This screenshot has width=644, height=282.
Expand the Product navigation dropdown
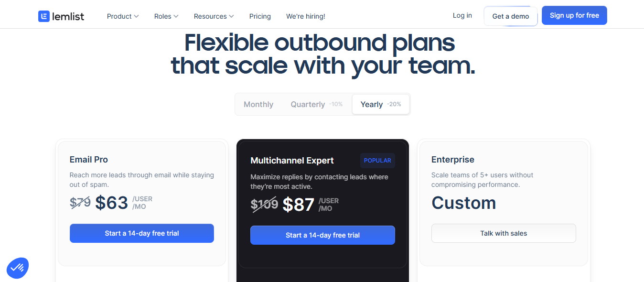(122, 16)
